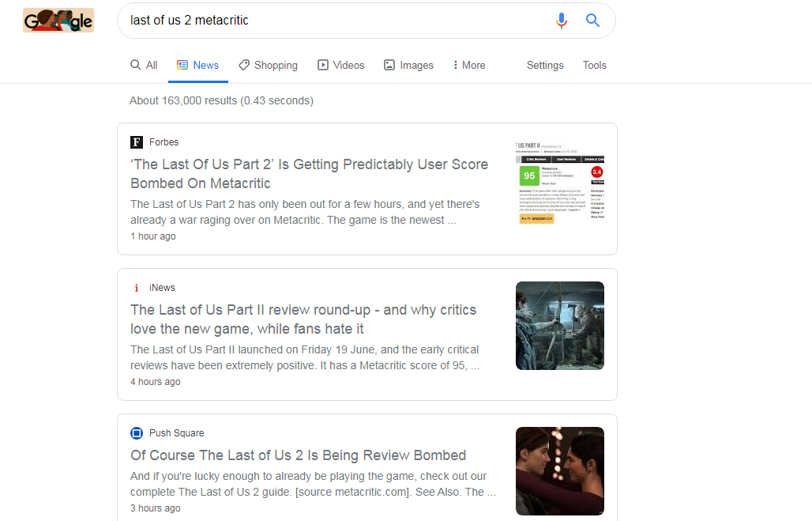The width and height of the screenshot is (812, 521).
Task: Click the blue search magnifier icon
Action: point(592,21)
